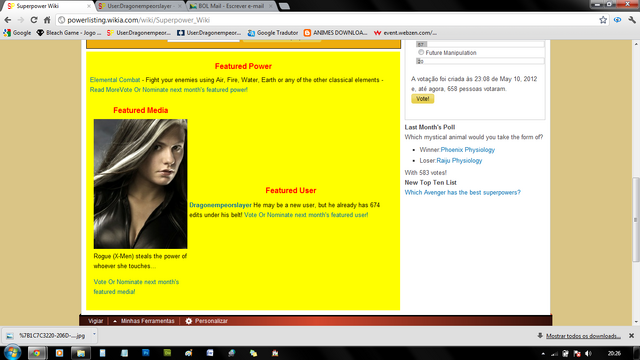Bookmark this page with the star icon
640x360 pixels.
[x=603, y=20]
